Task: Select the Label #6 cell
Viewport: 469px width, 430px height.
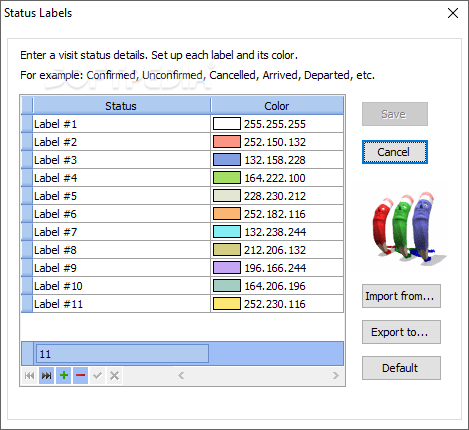Action: click(x=122, y=214)
